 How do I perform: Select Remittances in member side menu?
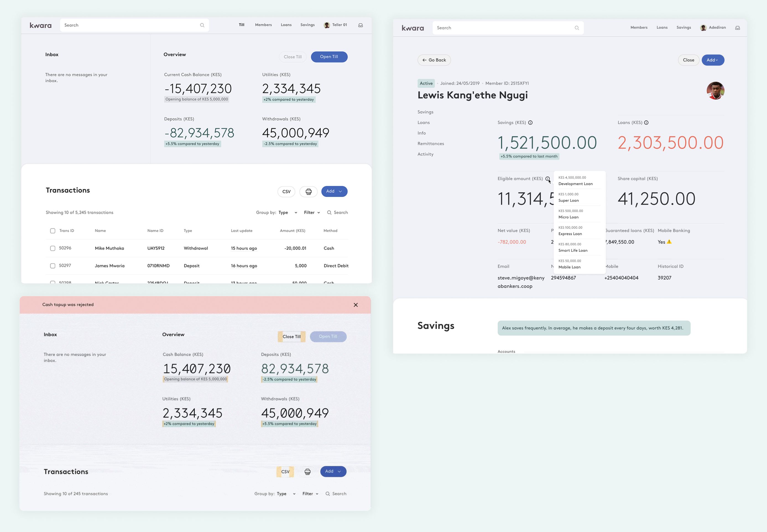(431, 144)
